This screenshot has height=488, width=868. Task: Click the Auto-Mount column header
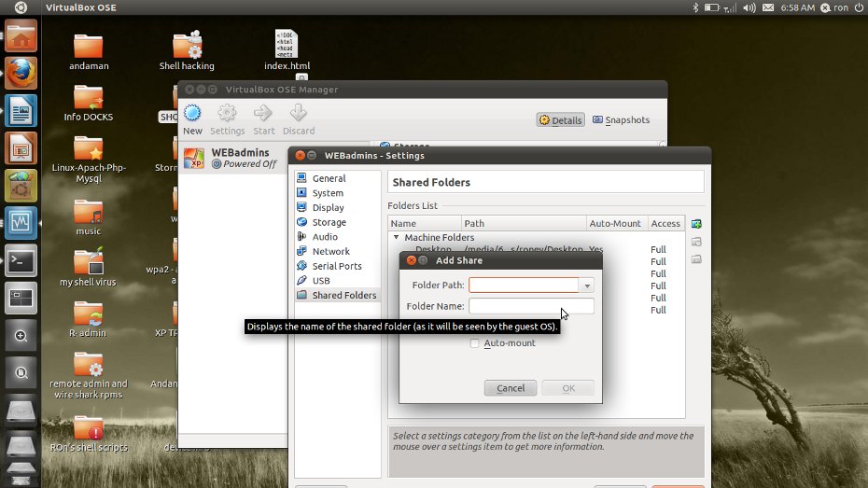(x=617, y=223)
